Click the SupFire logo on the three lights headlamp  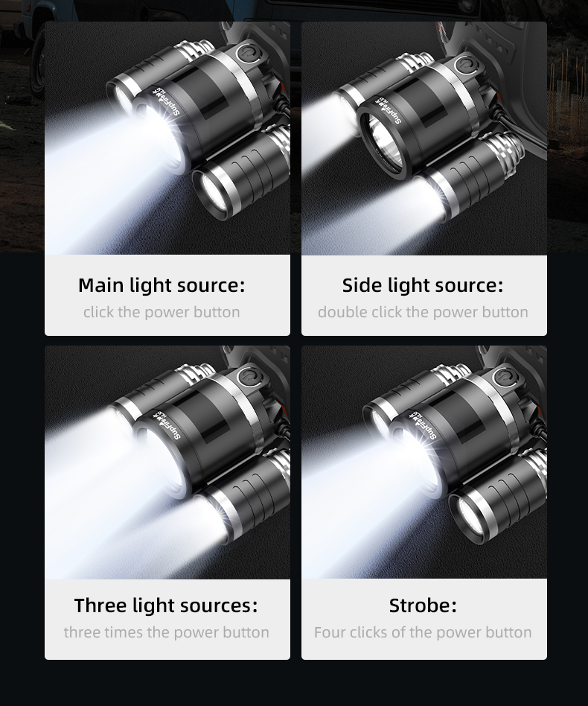click(x=167, y=426)
